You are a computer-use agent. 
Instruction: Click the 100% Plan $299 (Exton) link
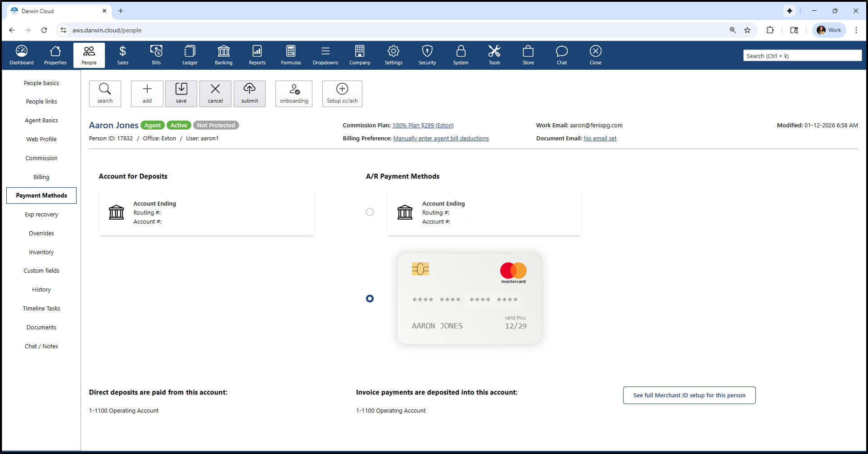(423, 126)
